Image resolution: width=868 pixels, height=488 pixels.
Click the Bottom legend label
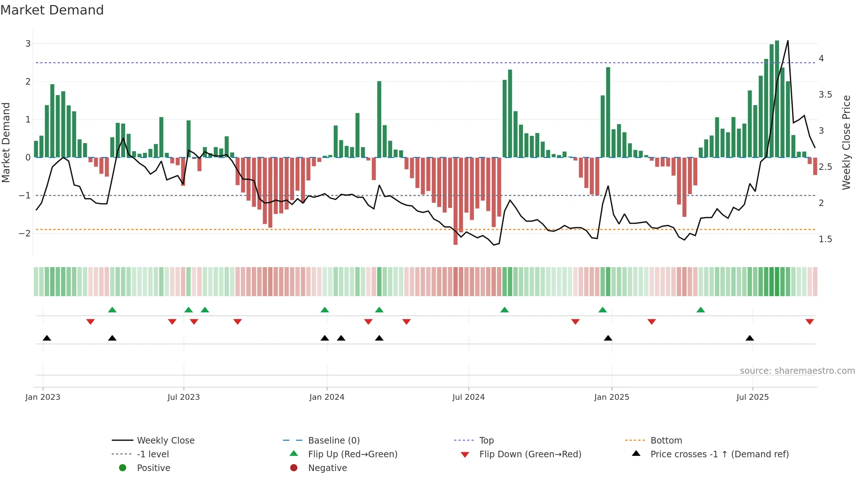coord(666,440)
